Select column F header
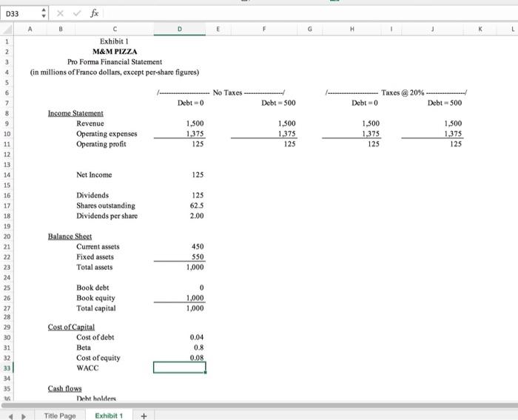The width and height of the screenshot is (518, 420). pyautogui.click(x=264, y=29)
